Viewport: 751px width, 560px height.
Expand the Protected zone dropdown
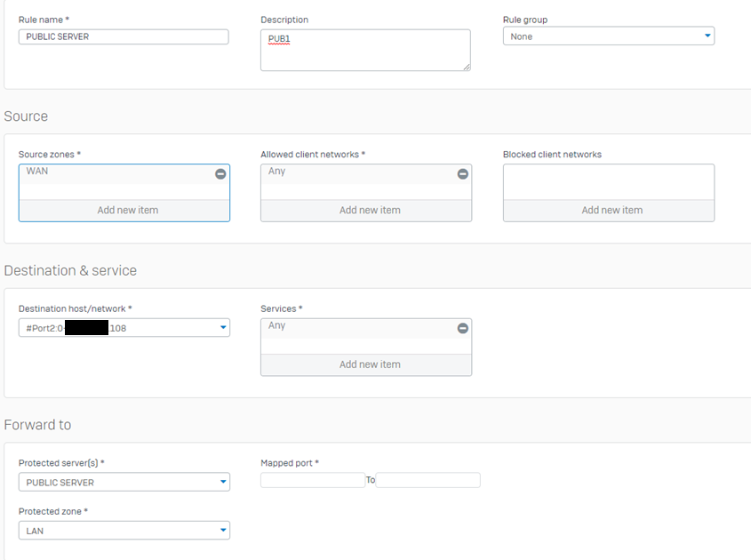coord(222,531)
